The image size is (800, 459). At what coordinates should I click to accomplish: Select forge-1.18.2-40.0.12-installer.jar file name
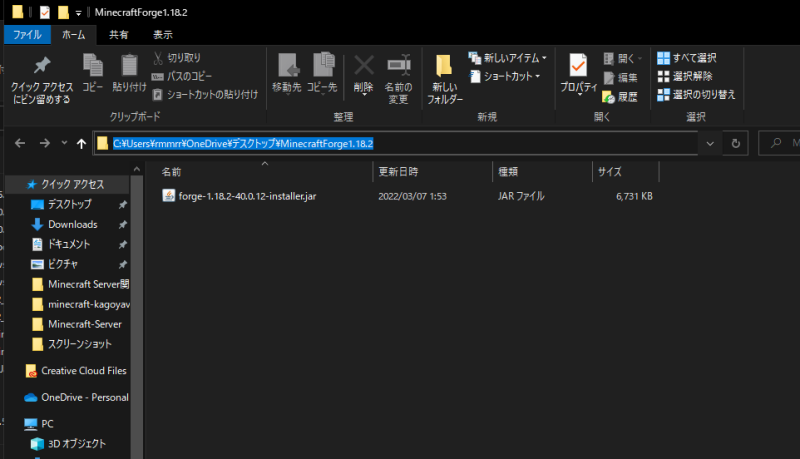[247, 196]
